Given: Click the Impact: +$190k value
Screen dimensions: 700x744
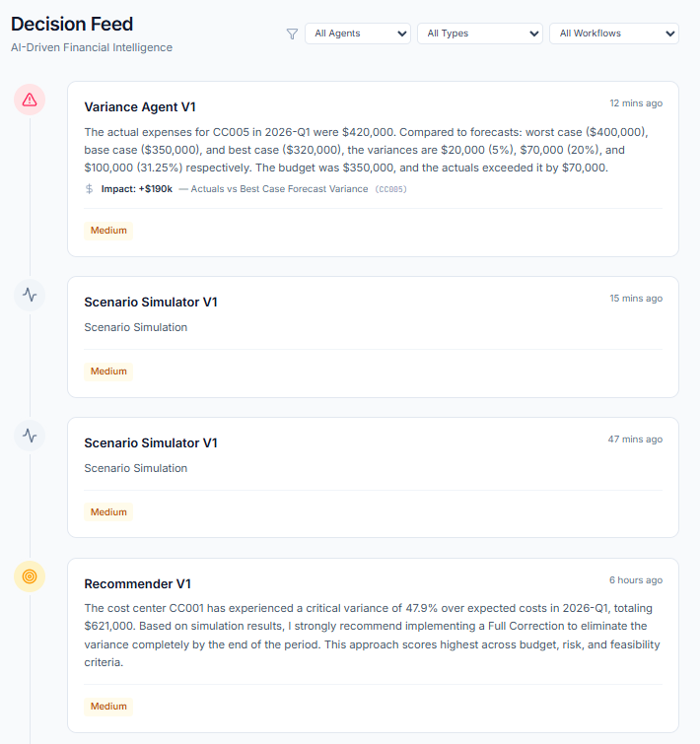Looking at the screenshot, I should tap(137, 189).
